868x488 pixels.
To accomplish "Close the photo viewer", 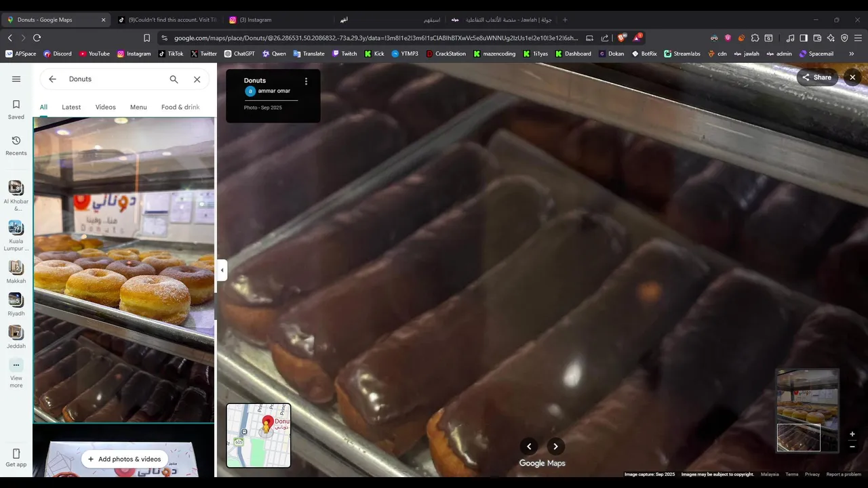I will [852, 77].
